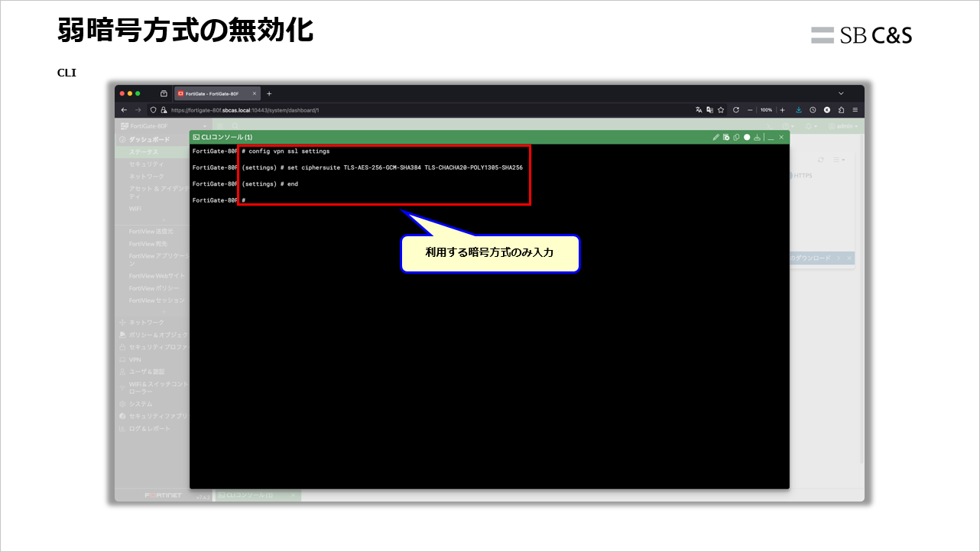Expand ログ＆レポート menu
This screenshot has height=552, width=980.
(x=152, y=428)
